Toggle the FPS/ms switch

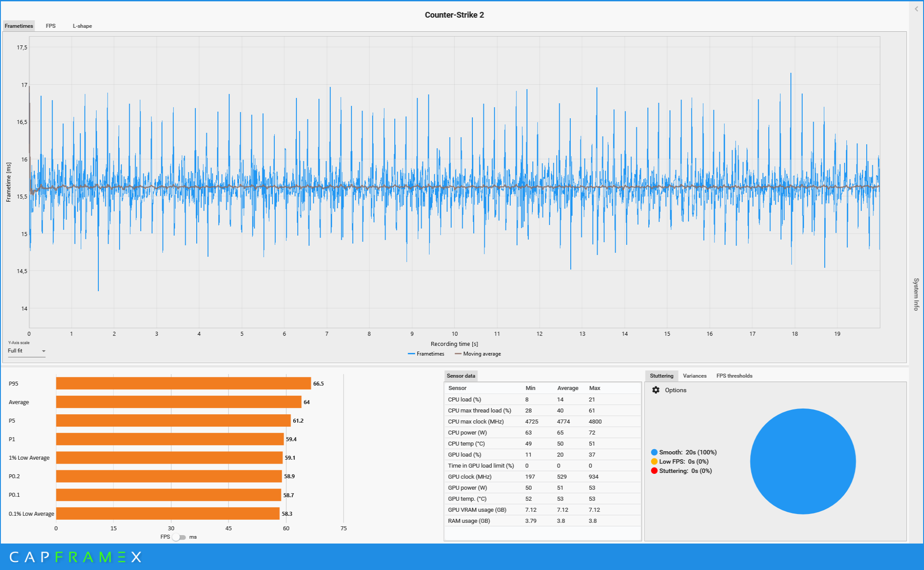[x=179, y=537]
